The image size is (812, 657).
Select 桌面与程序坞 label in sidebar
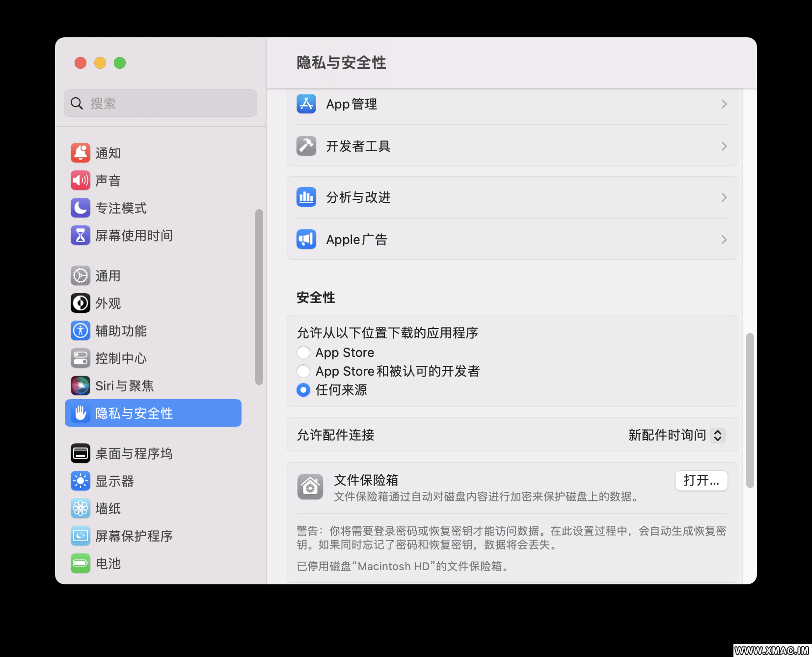click(x=134, y=454)
